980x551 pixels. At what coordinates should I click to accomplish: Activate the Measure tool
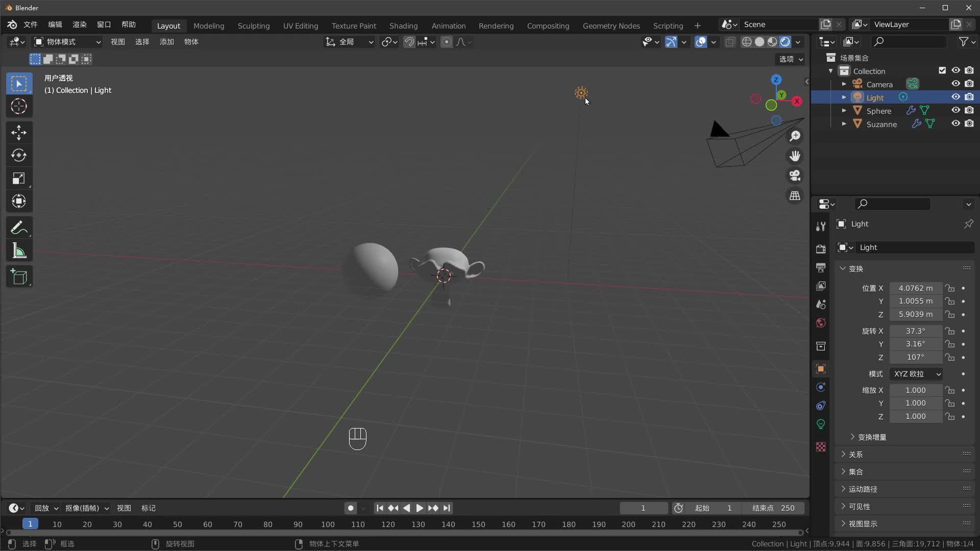click(19, 251)
